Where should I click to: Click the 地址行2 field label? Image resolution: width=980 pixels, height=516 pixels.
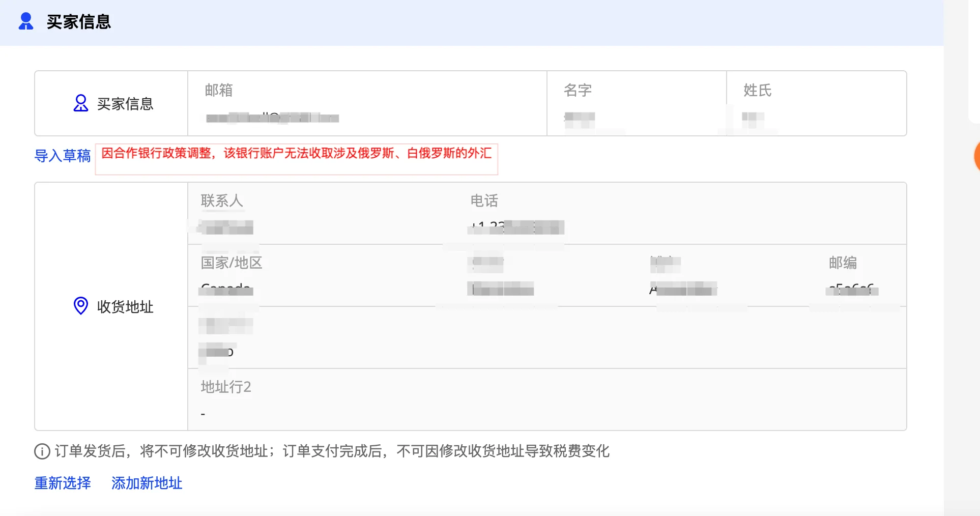[x=226, y=387]
